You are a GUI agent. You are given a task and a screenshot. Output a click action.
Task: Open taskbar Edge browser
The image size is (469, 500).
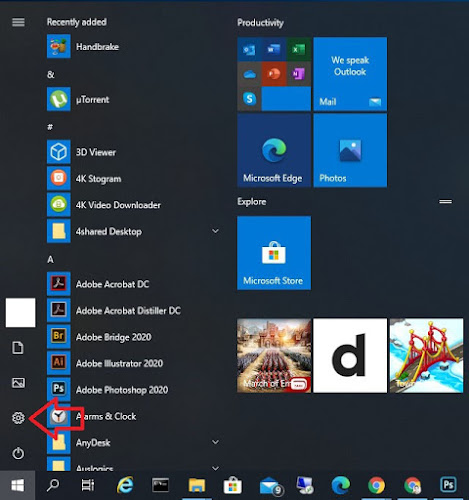340,485
